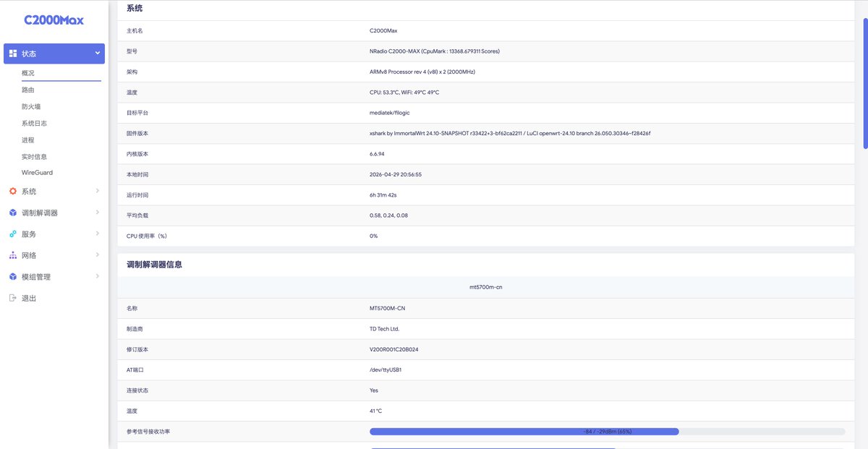Image resolution: width=868 pixels, height=449 pixels.
Task: Click the C2000Max logo
Action: coord(54,20)
